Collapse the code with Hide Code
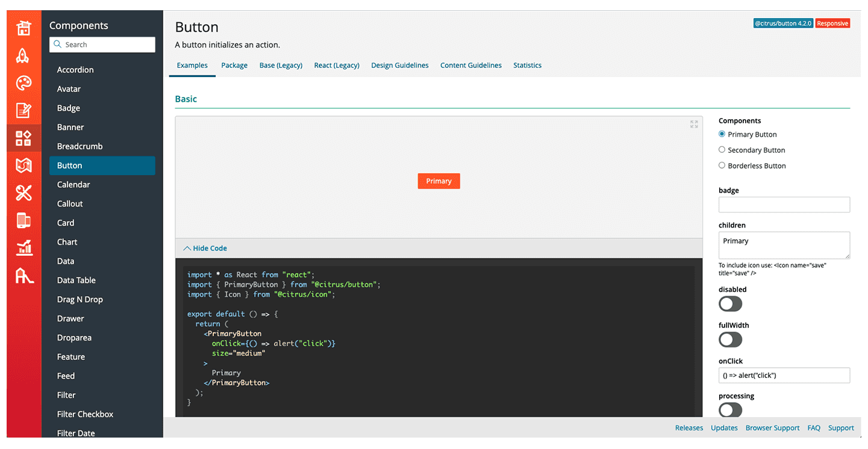868x449 pixels. (x=205, y=248)
